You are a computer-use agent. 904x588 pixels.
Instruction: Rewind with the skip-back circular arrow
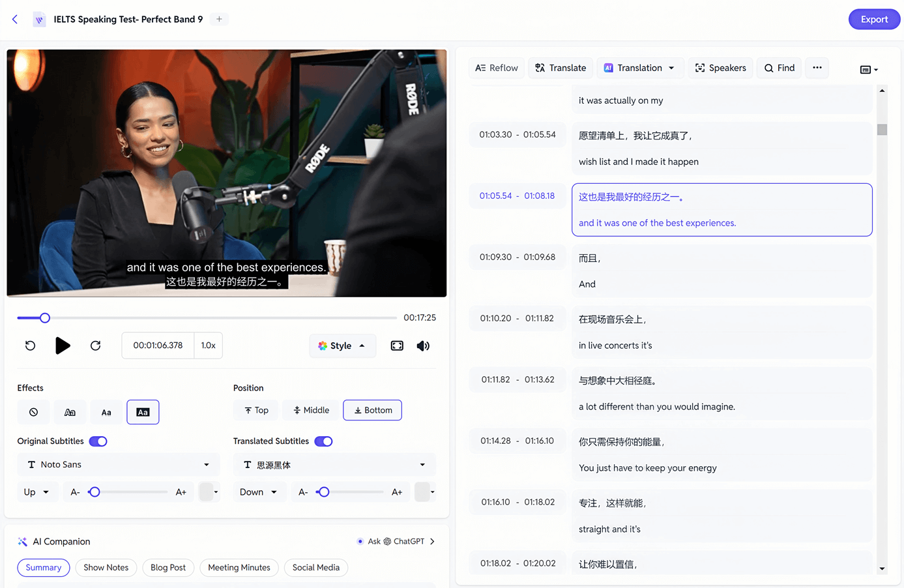tap(30, 345)
